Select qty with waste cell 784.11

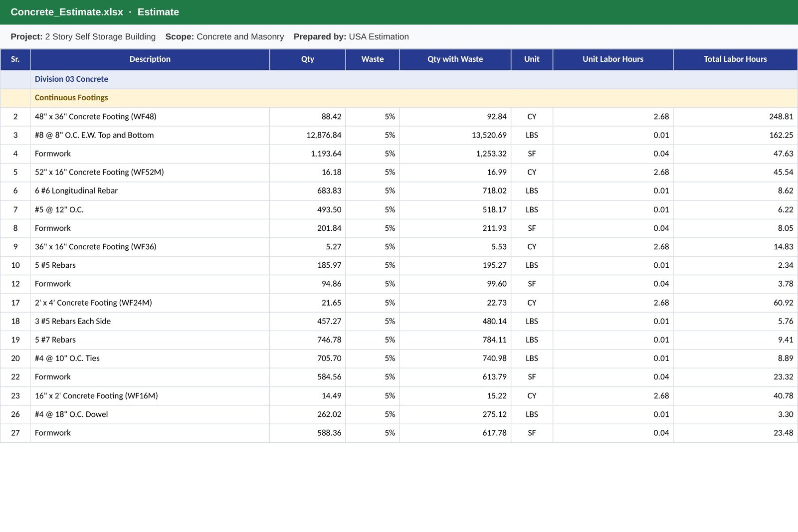[x=455, y=340]
